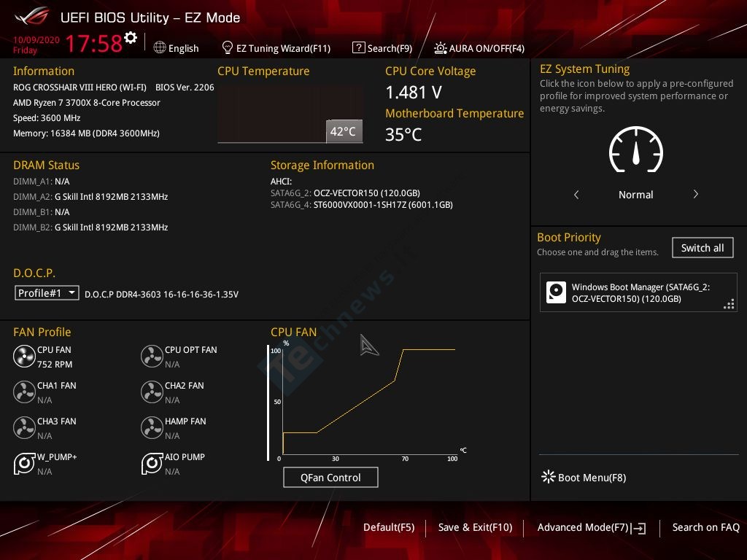Click the Windows Boot Manager disk icon
Viewport: 747px width, 560px height.
(x=556, y=292)
